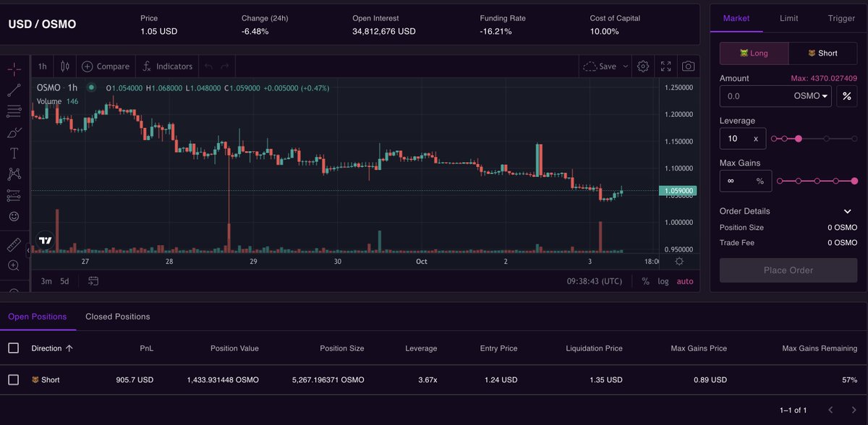
Task: Switch the trade direction to Short
Action: click(x=822, y=53)
